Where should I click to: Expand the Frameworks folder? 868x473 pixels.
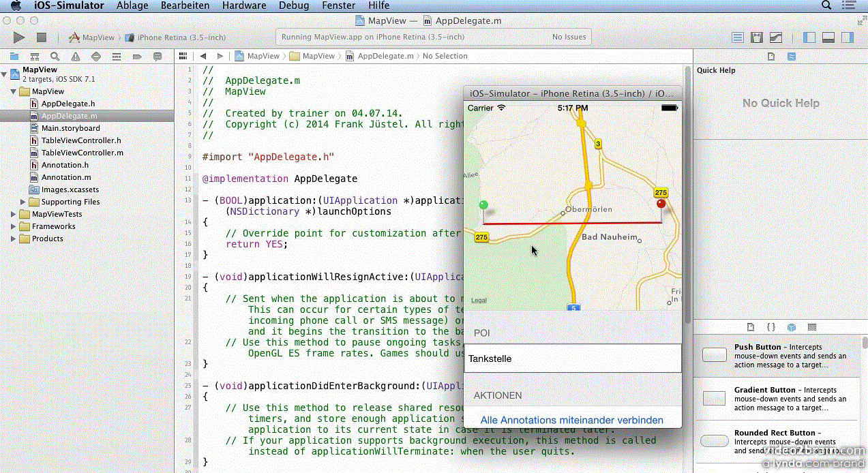click(x=14, y=226)
